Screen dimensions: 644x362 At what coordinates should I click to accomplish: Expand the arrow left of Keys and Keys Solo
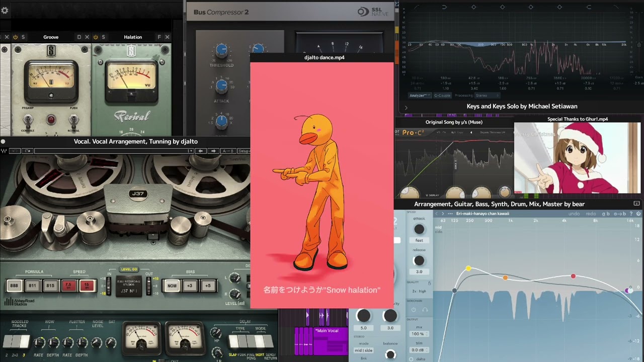[x=406, y=107]
